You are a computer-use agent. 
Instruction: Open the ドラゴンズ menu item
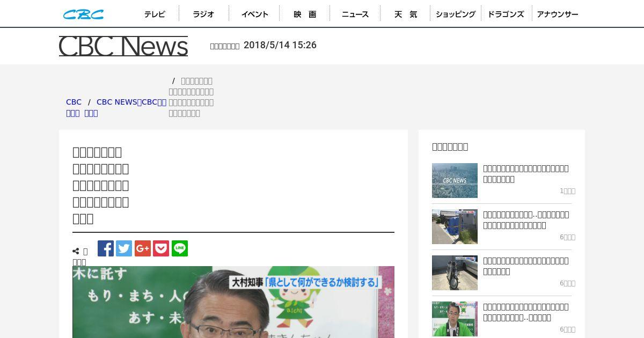tap(506, 14)
